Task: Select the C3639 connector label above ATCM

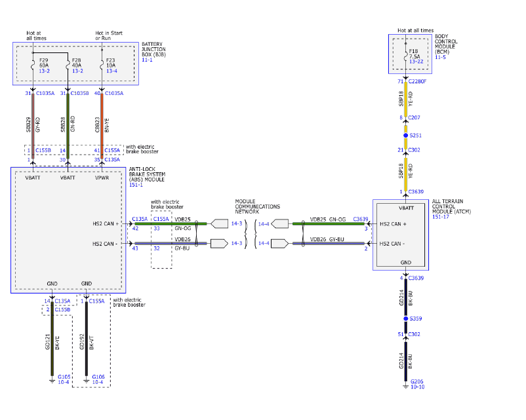Action: coord(415,192)
